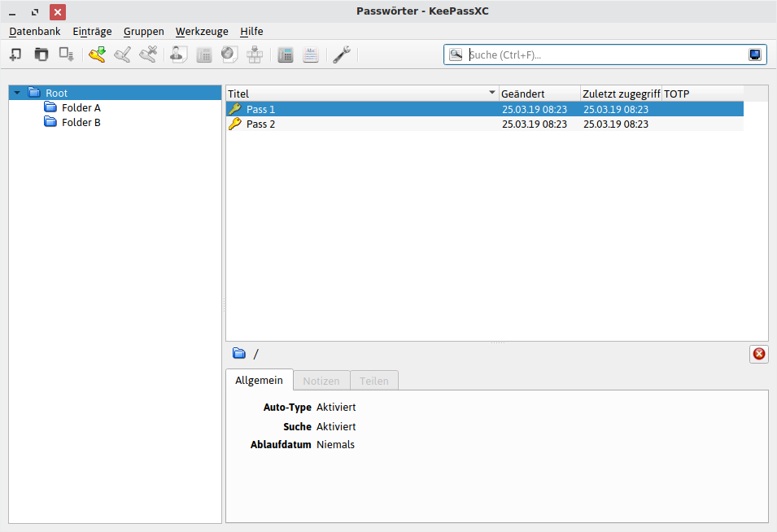Open the Werkzeuge menu
This screenshot has width=777, height=532.
pyautogui.click(x=202, y=31)
